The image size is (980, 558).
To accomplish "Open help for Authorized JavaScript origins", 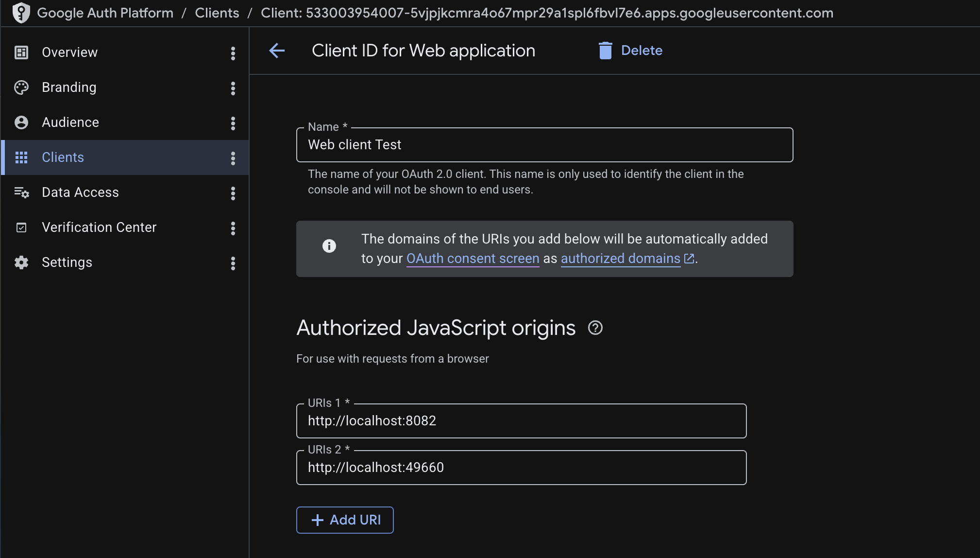I will coord(595,328).
